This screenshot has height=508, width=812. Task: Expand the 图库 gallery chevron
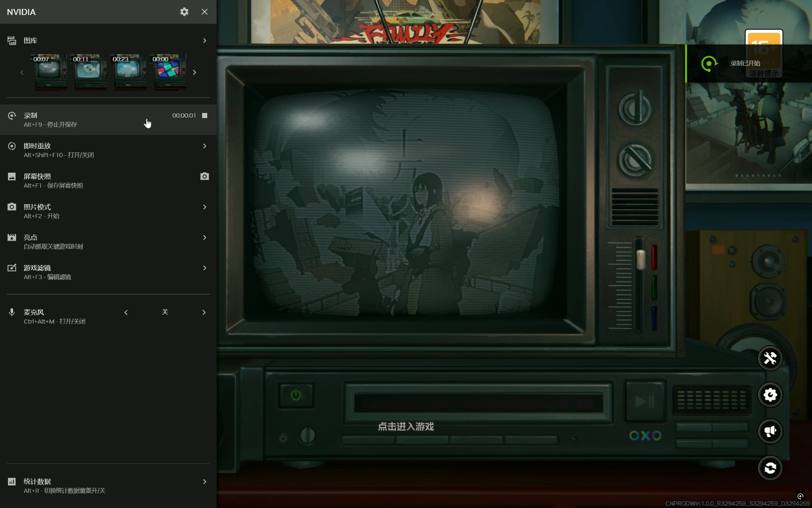(204, 40)
